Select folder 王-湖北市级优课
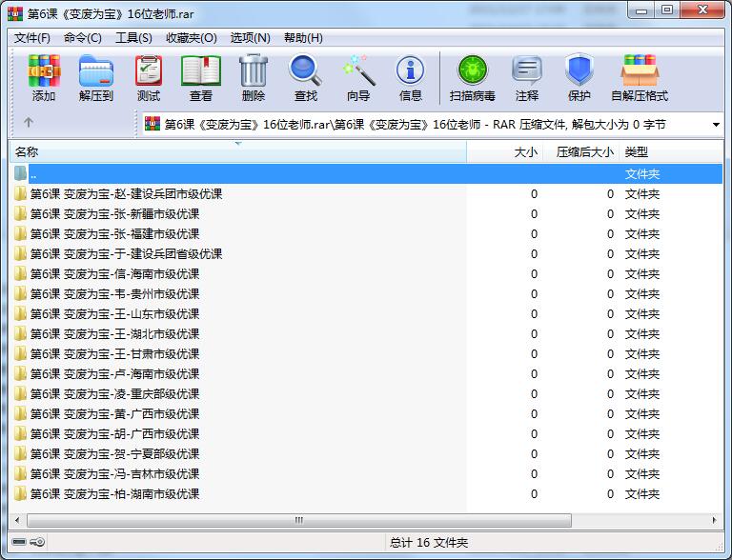The width and height of the screenshot is (732, 560). click(x=367, y=334)
